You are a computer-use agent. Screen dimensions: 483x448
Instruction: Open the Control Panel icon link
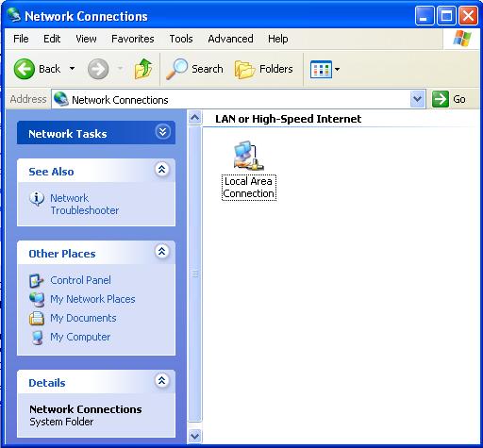[37, 281]
